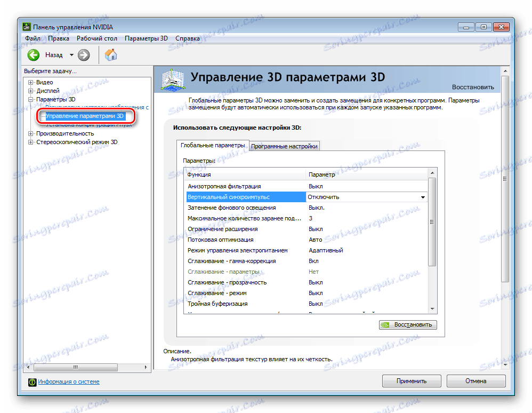Click the settings list scrollbar thumb
Screen dimensions: 532x413
[x=432, y=222]
